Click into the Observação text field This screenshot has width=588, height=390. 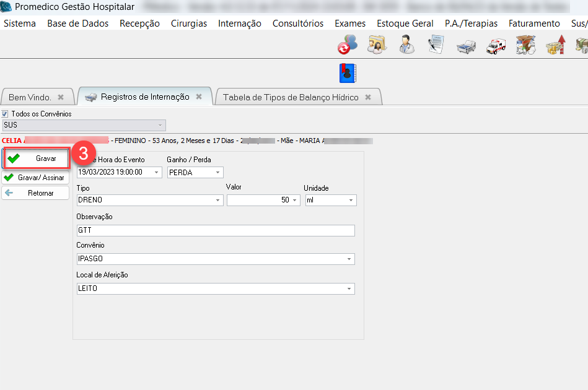click(x=215, y=230)
